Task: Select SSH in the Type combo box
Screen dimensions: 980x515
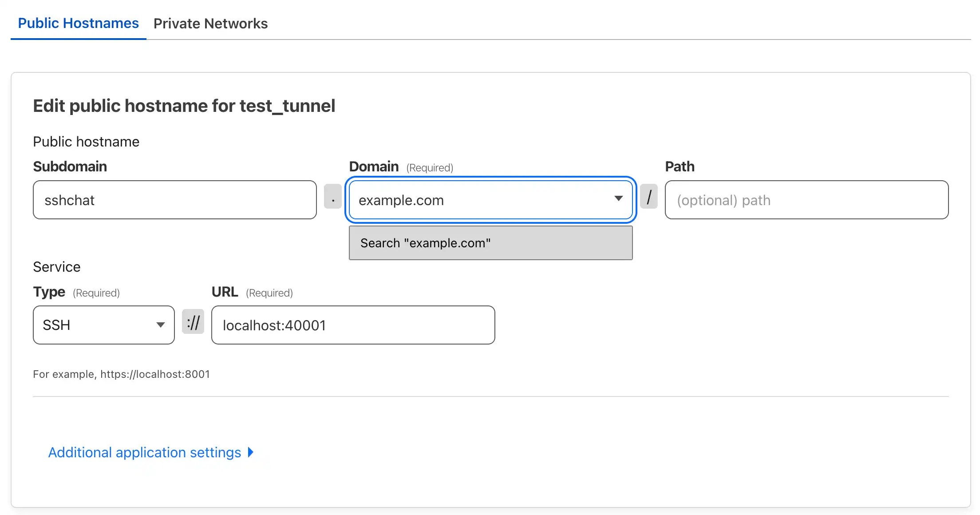Action: click(89, 325)
